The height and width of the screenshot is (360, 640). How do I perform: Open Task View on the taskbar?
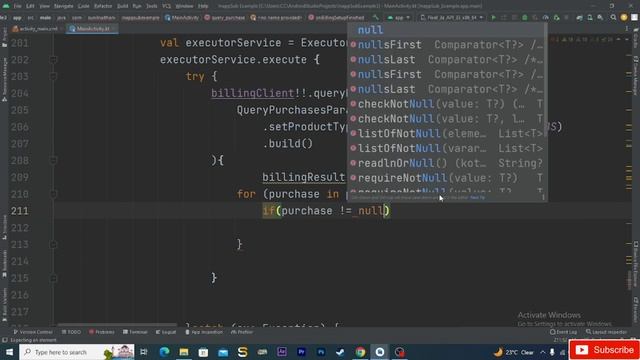pyautogui.click(x=144, y=352)
